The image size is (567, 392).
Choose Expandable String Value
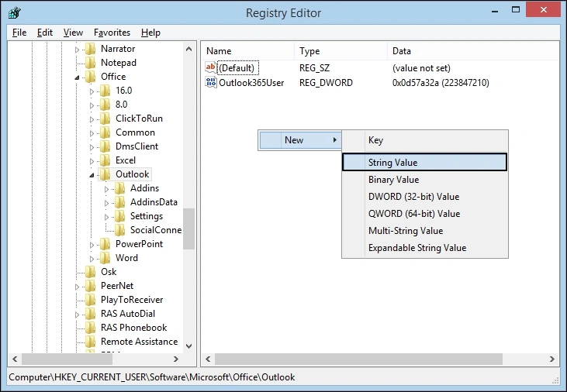pos(425,247)
